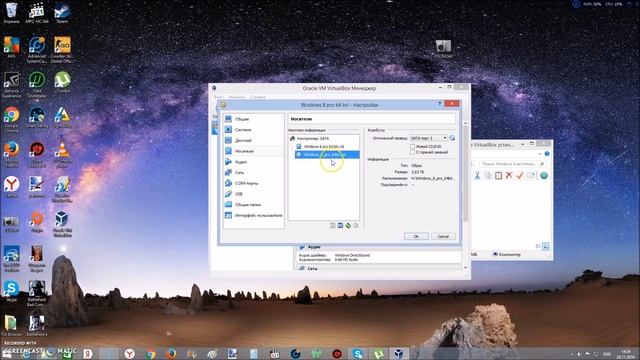Open the Help menu in VirtualBox Manager
Screen dimensions: 640x360
point(258,97)
